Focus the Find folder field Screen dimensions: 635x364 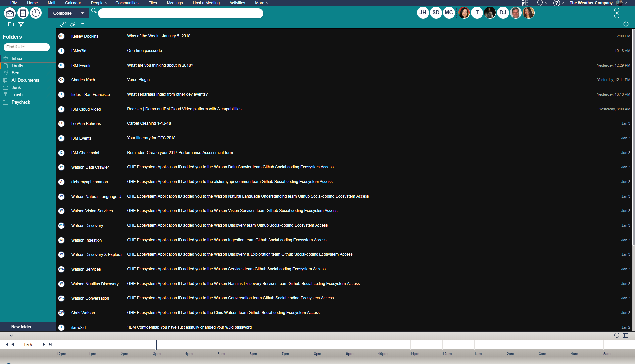point(26,47)
